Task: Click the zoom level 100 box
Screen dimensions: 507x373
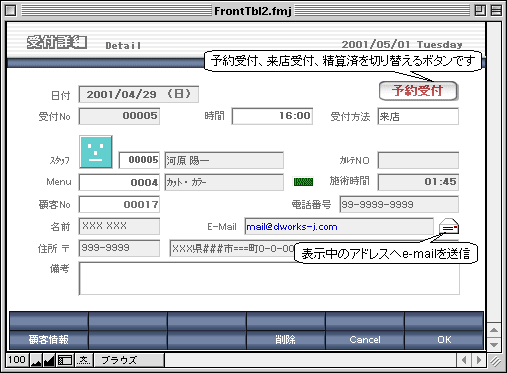Action: point(17,360)
